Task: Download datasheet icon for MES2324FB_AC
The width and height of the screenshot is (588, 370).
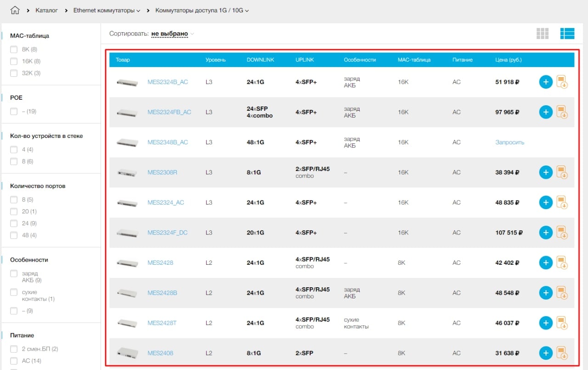Action: pos(562,112)
